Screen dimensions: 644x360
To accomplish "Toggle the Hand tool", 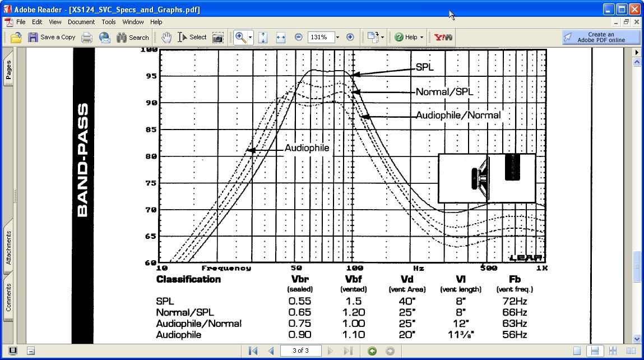I will pyautogui.click(x=166, y=37).
